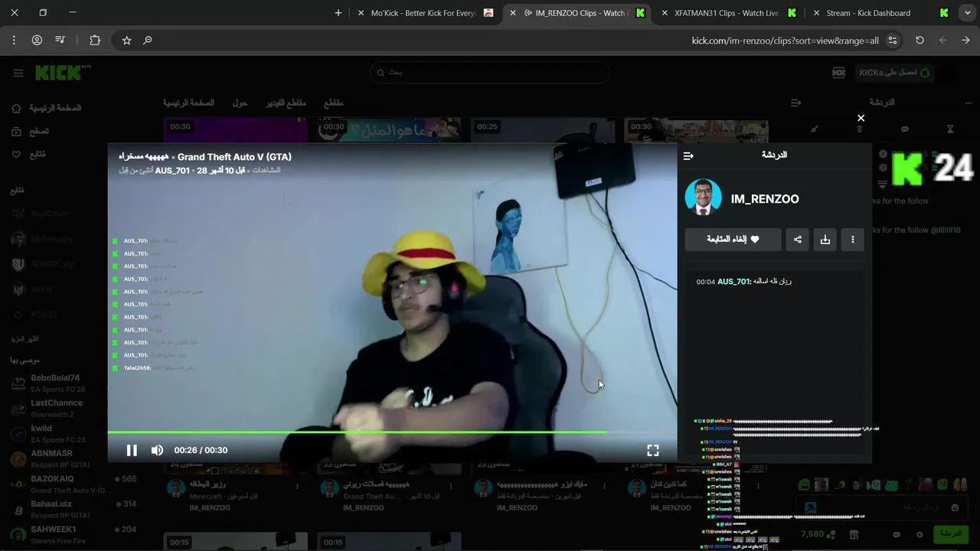Screen dimensions: 980x551
Task: Collapse the clip chat panel icon
Action: (688, 155)
